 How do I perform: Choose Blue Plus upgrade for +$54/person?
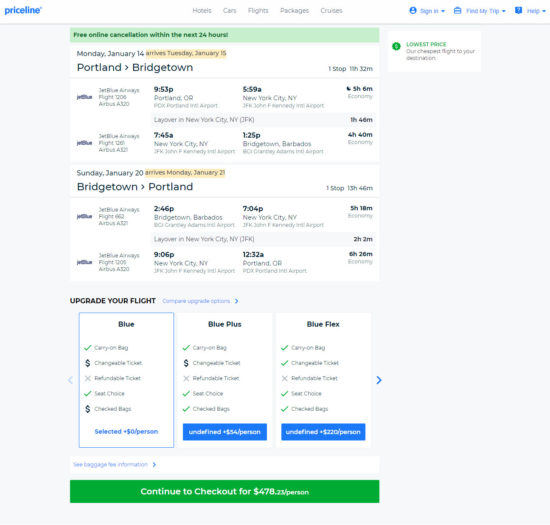coord(224,432)
